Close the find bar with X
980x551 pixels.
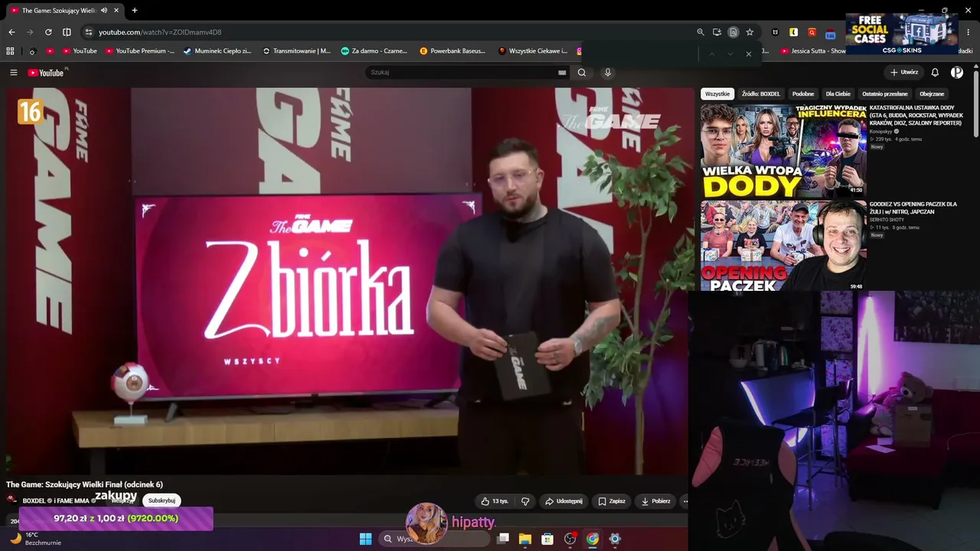point(748,54)
